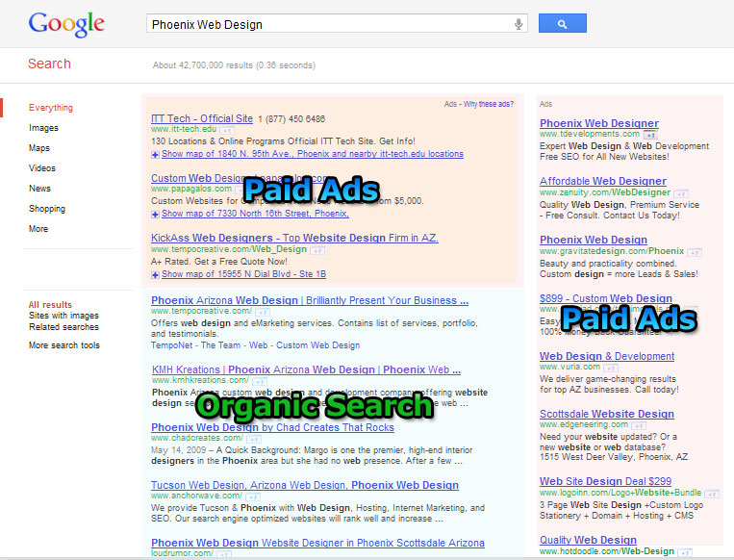This screenshot has width=734, height=560.
Task: Open Phoenix Web Designer sidebar ad
Action: tap(599, 123)
